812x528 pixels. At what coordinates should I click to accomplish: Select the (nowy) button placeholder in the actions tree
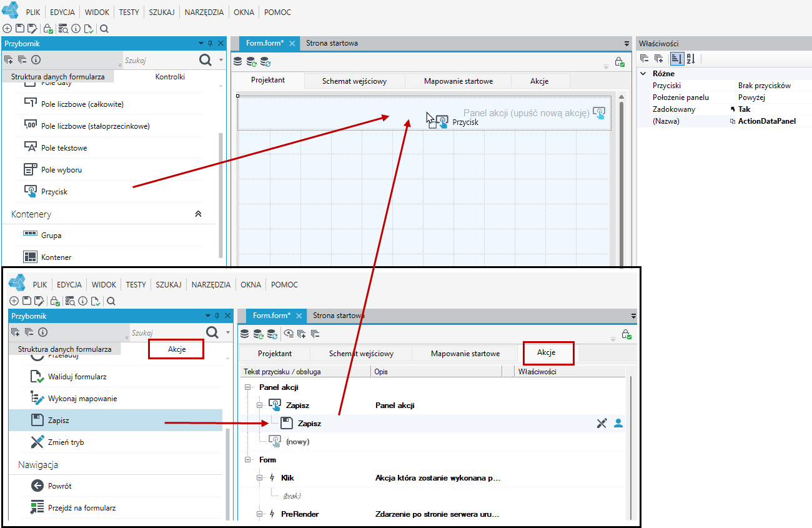tap(298, 441)
